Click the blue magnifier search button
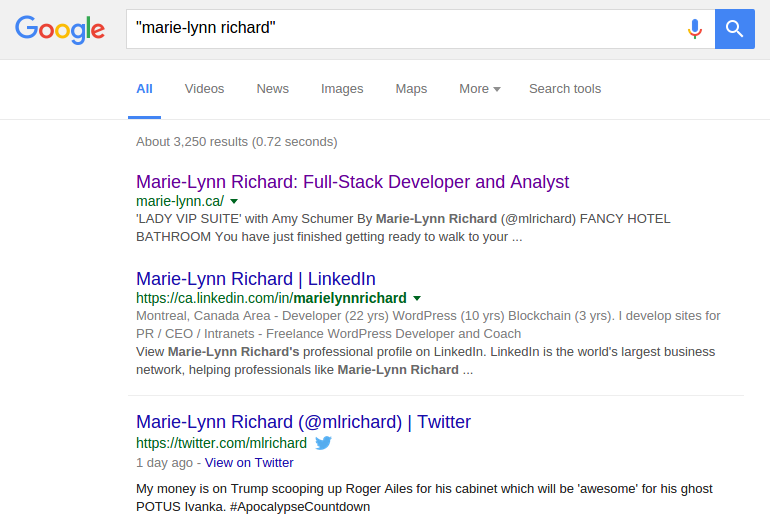The image size is (770, 532). (735, 28)
